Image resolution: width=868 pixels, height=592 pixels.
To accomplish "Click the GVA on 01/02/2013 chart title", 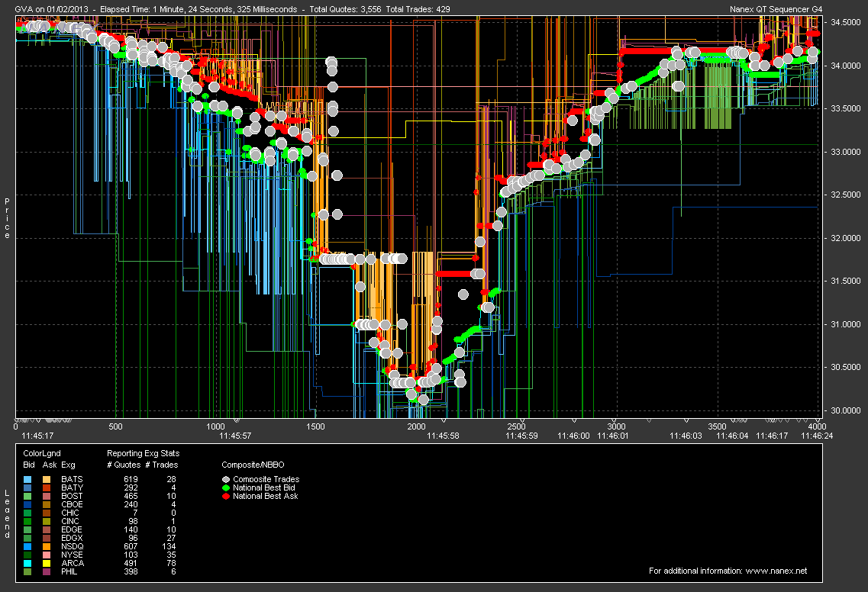I will click(x=51, y=9).
